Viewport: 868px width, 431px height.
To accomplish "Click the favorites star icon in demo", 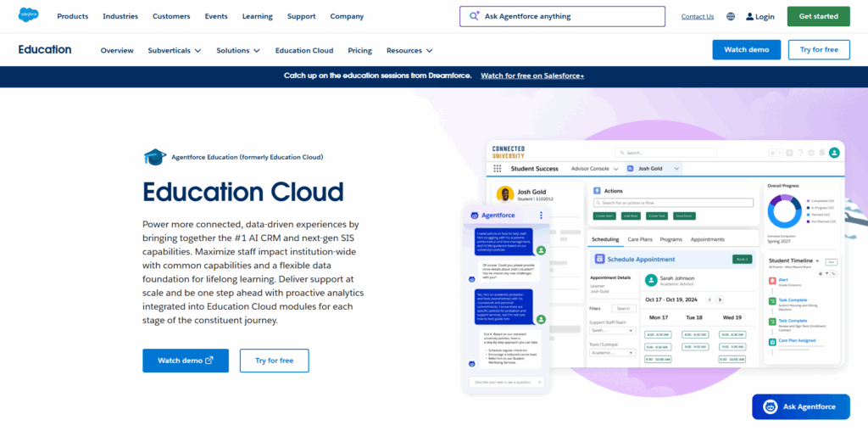I will 773,153.
